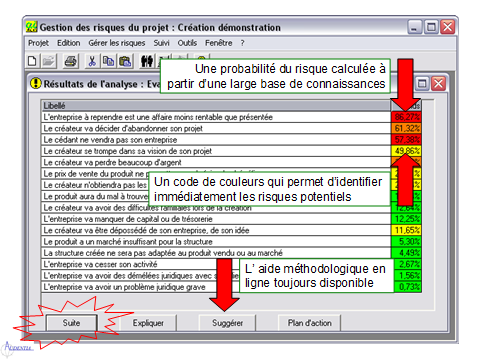Click the Expliquer button
Image resolution: width=480 pixels, height=360 pixels.
pos(148,323)
